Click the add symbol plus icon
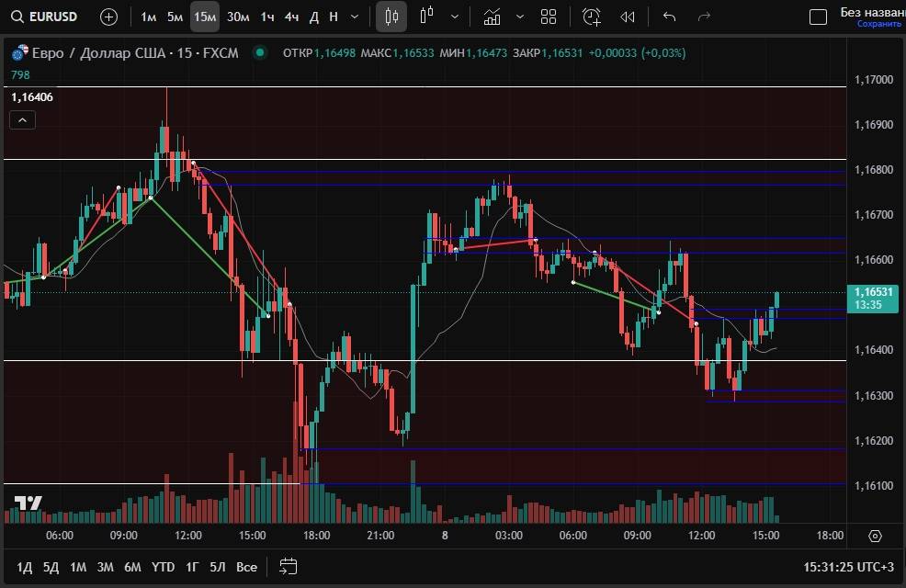906x588 pixels. tap(108, 17)
